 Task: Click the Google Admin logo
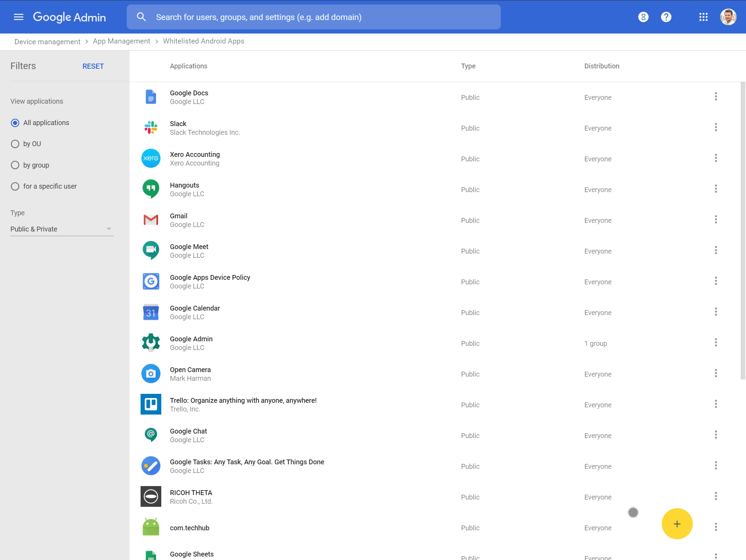click(69, 17)
